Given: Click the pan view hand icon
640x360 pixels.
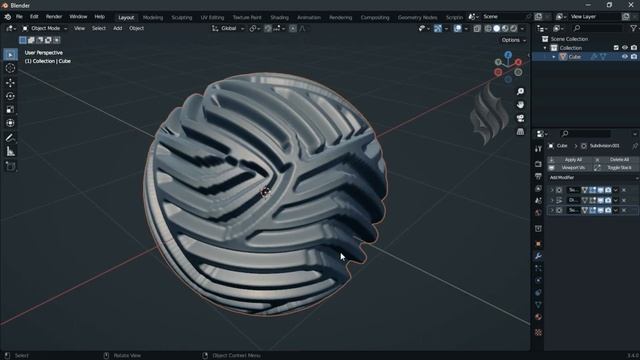Looking at the screenshot, I should pyautogui.click(x=520, y=105).
